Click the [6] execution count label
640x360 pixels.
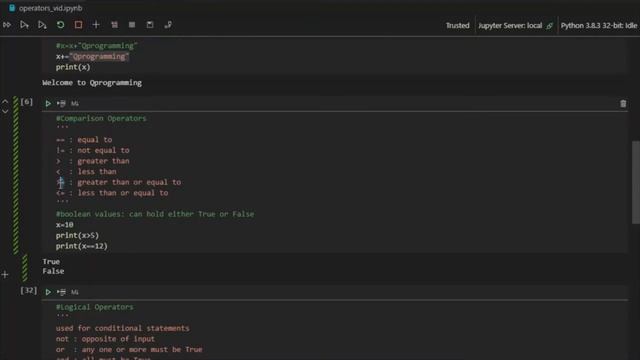pos(27,102)
